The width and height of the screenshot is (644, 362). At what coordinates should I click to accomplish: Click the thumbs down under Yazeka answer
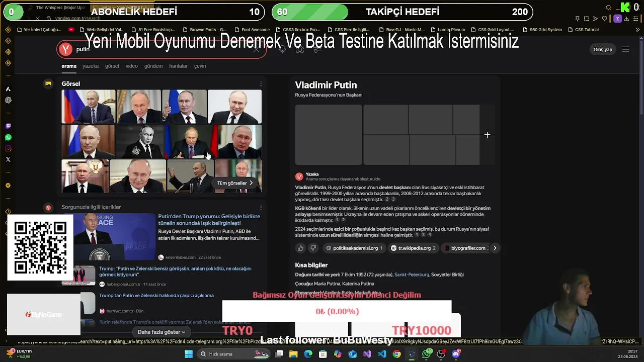coord(313,248)
